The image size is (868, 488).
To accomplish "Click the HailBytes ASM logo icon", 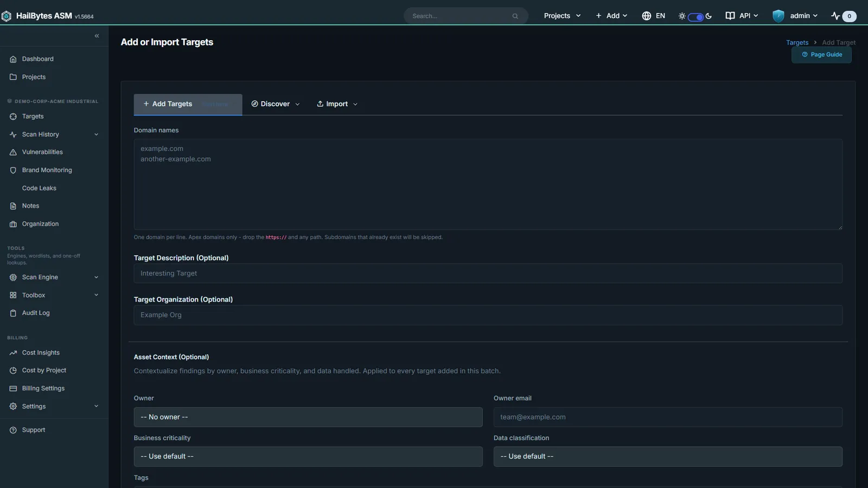I will pyautogui.click(x=7, y=16).
